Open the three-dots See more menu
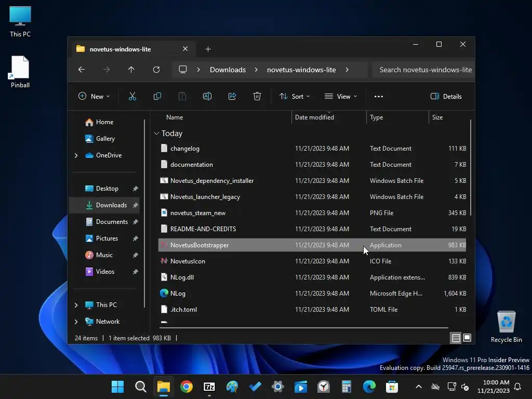Image resolution: width=532 pixels, height=399 pixels. point(379,96)
